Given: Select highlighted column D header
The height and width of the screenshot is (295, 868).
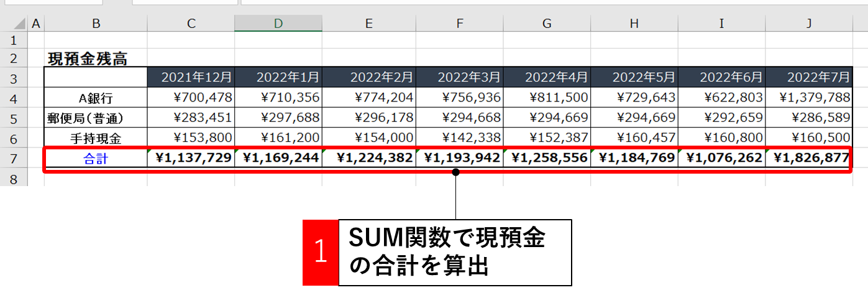Looking at the screenshot, I should tap(278, 24).
